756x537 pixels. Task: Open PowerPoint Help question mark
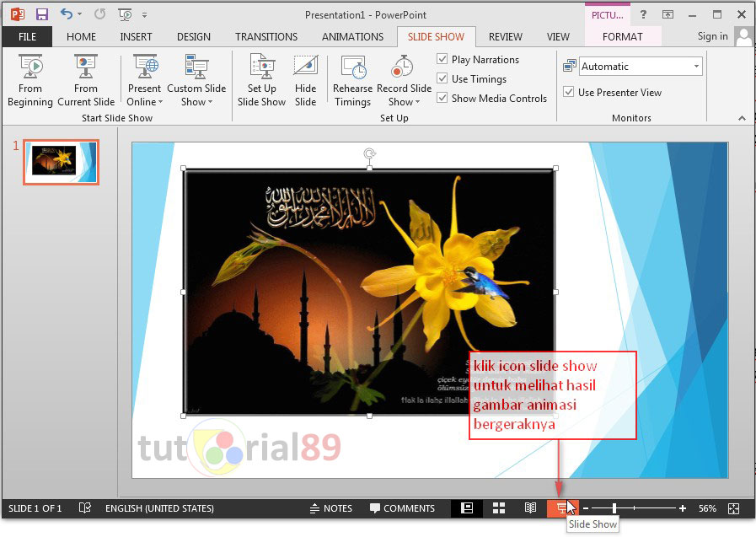pyautogui.click(x=643, y=14)
